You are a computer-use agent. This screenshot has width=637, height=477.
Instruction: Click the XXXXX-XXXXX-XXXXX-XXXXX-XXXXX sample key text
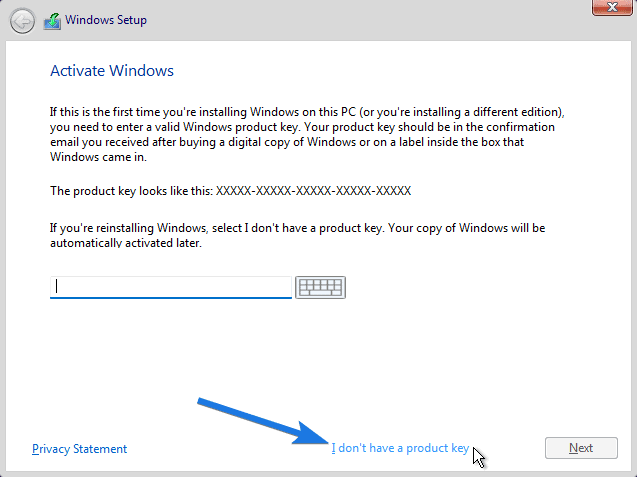(313, 191)
